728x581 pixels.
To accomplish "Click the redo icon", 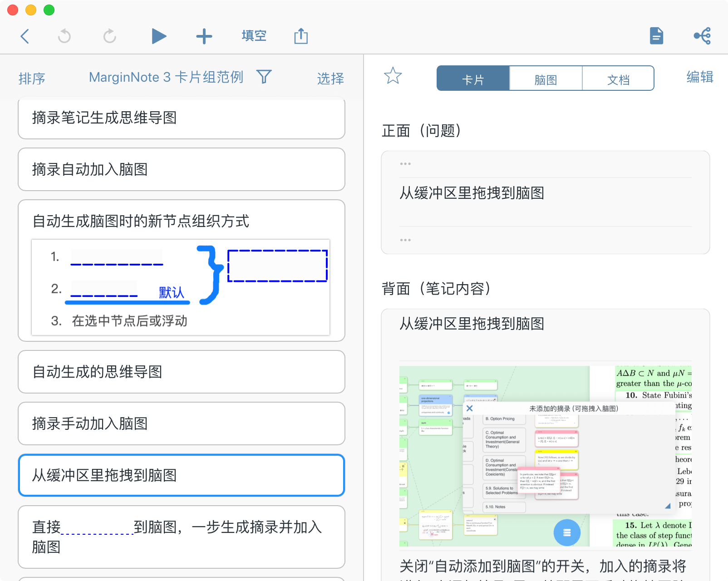I will (x=109, y=36).
